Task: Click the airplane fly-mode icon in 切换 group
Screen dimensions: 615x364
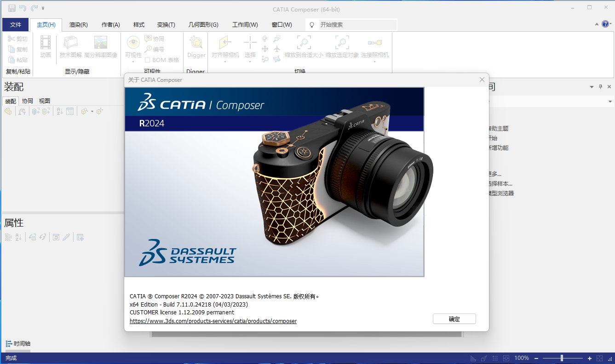Action: click(277, 49)
